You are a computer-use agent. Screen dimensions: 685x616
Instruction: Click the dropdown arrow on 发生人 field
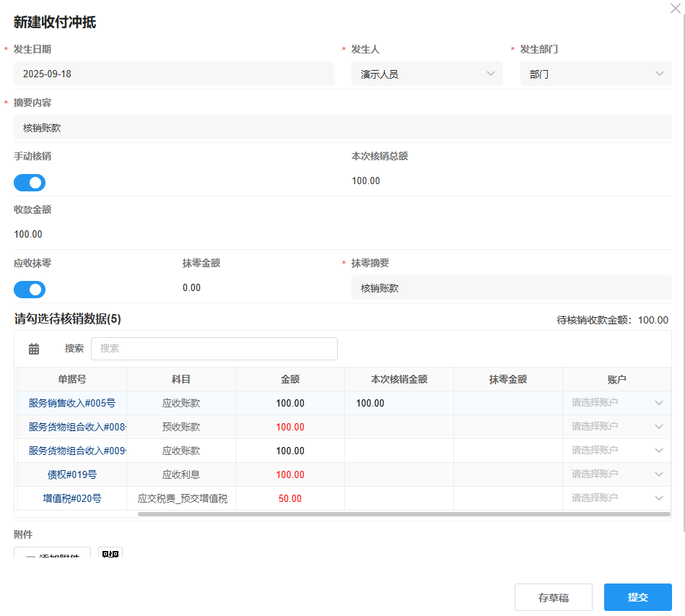[492, 73]
